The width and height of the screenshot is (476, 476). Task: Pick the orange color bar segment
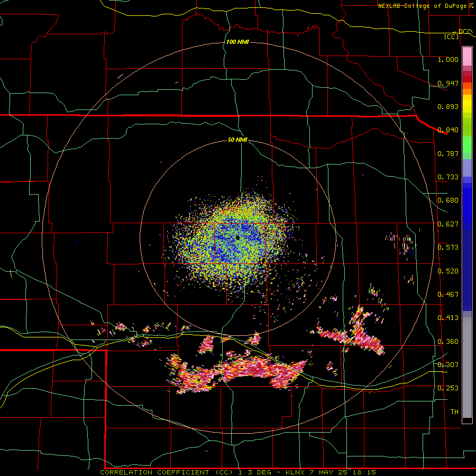467,91
